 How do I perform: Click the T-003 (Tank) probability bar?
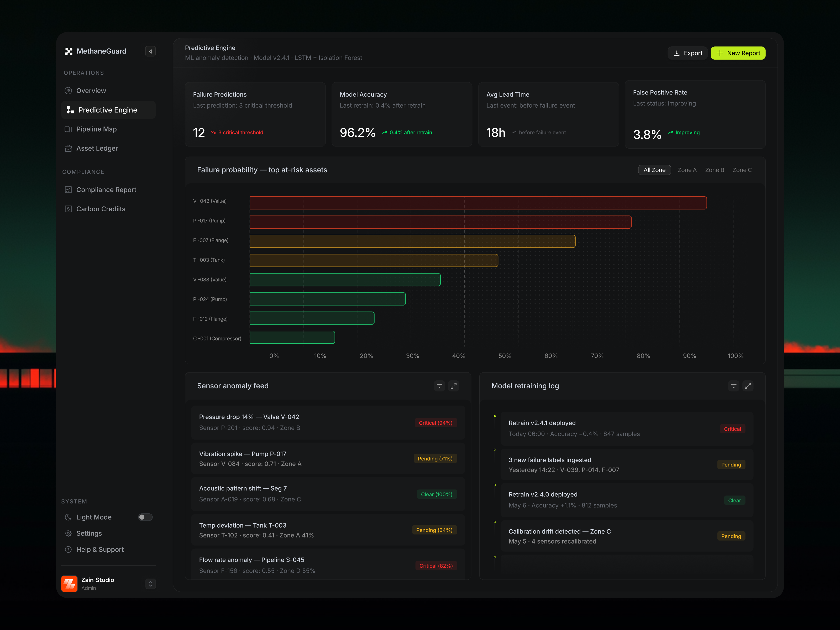tap(374, 260)
